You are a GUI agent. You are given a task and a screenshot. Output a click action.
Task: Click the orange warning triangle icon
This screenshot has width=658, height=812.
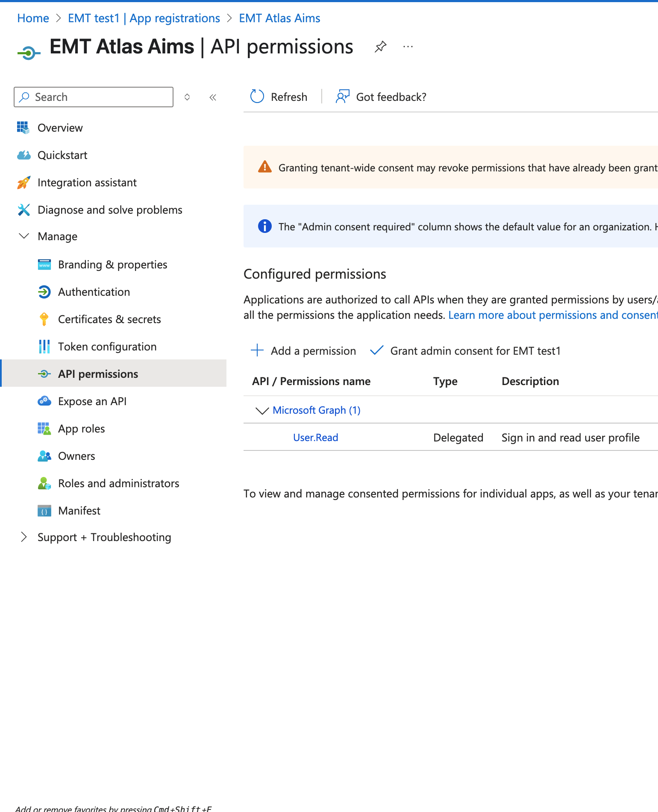pyautogui.click(x=265, y=167)
